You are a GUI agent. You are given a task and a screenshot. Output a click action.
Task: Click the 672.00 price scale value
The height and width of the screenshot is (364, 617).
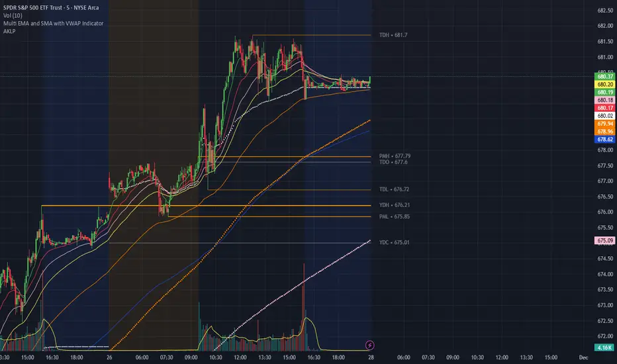605,336
